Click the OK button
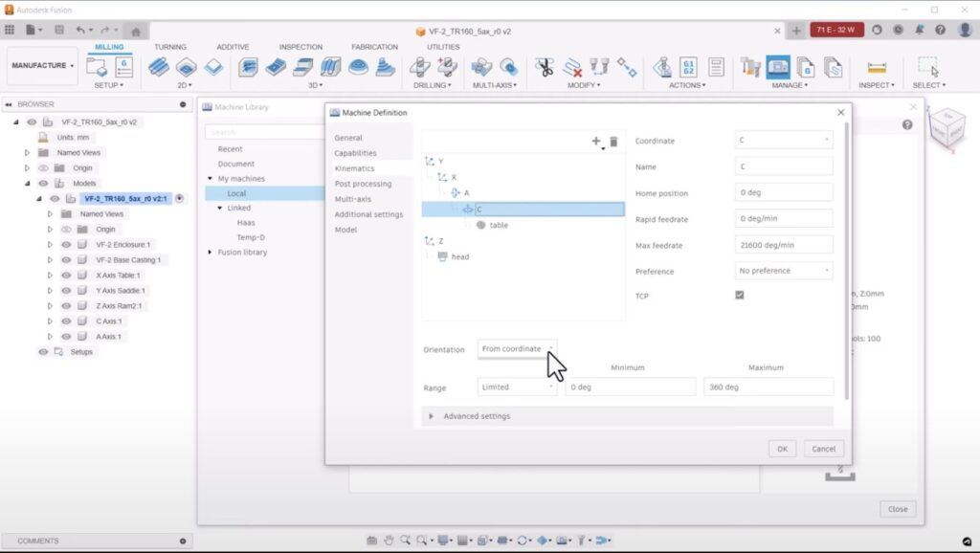Image resolution: width=980 pixels, height=553 pixels. tap(782, 449)
